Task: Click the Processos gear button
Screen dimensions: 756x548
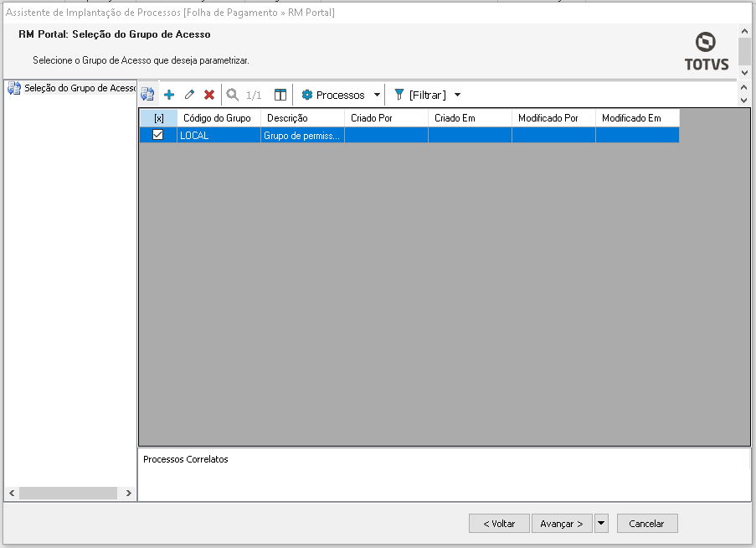Action: (333, 95)
